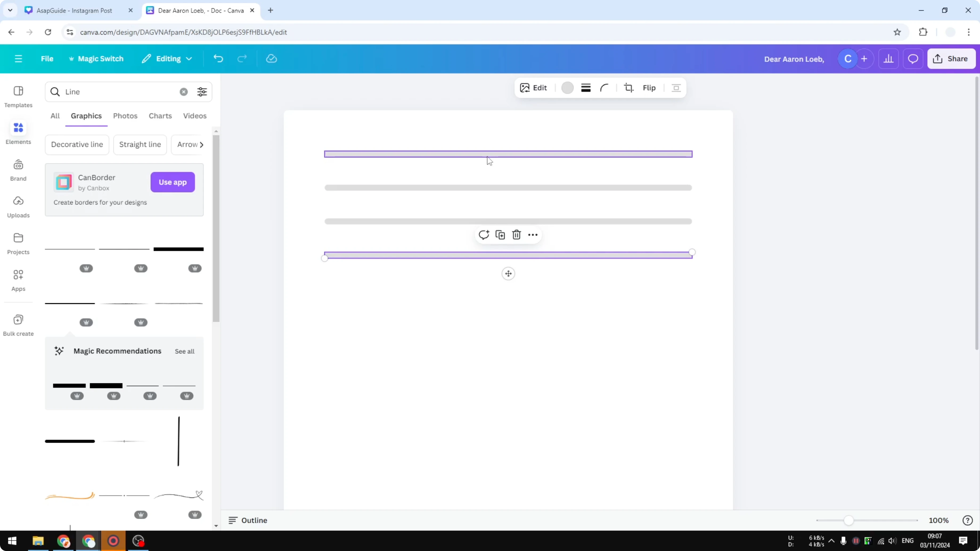Delete the selected line with trash icon

point(516,235)
